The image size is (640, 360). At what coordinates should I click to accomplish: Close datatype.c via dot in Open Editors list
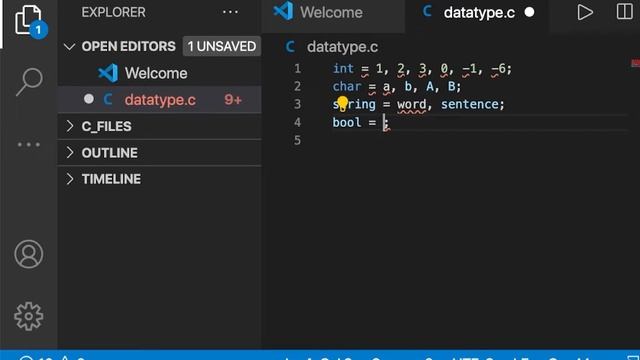(x=89, y=99)
